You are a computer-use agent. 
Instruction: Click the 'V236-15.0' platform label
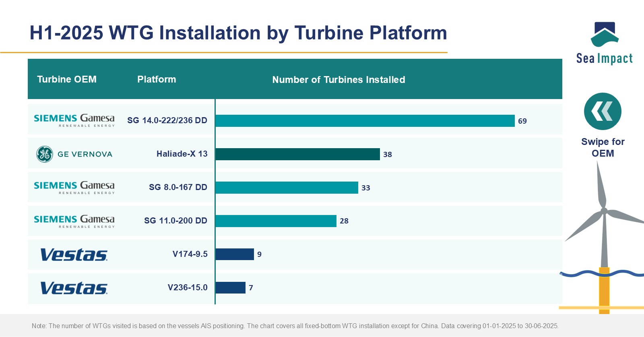(188, 287)
